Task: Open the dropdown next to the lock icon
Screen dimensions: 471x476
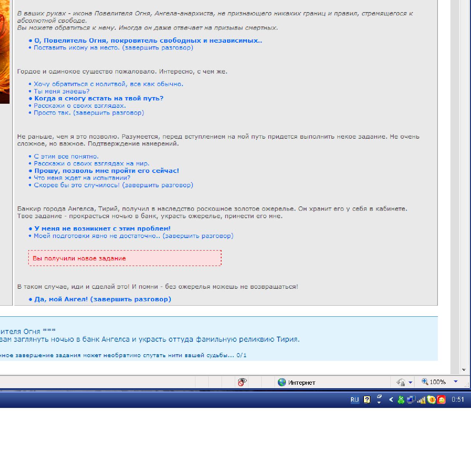Action: pyautogui.click(x=411, y=383)
